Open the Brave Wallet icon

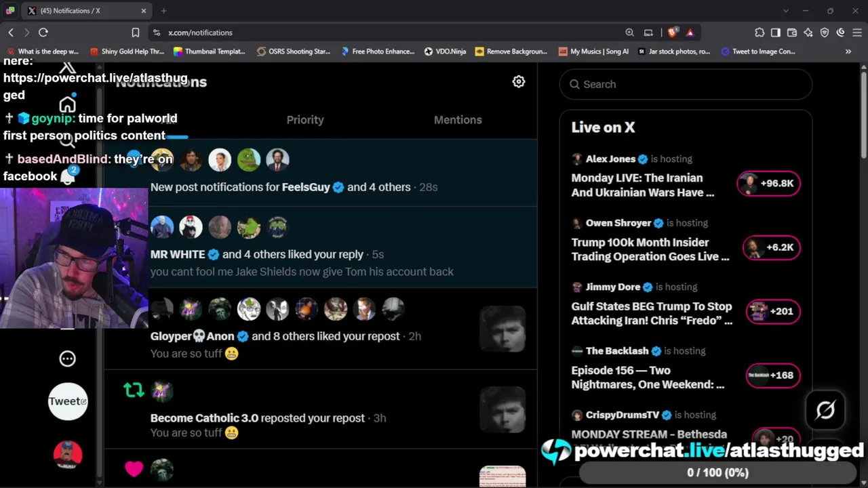point(792,33)
